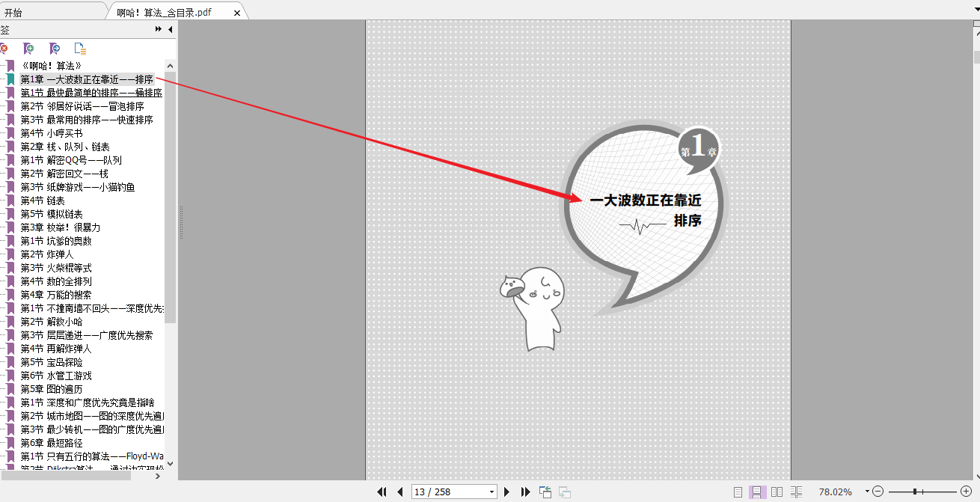Go to next page with arrow button

(507, 492)
